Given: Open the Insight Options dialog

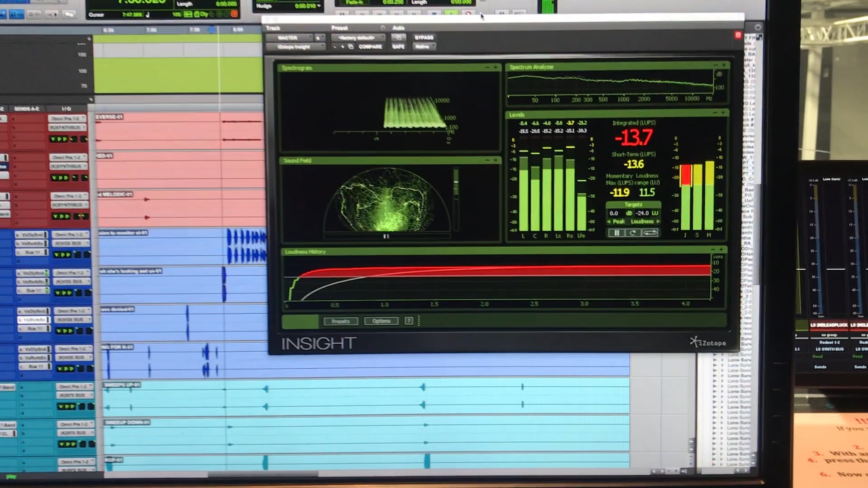Looking at the screenshot, I should tap(381, 321).
